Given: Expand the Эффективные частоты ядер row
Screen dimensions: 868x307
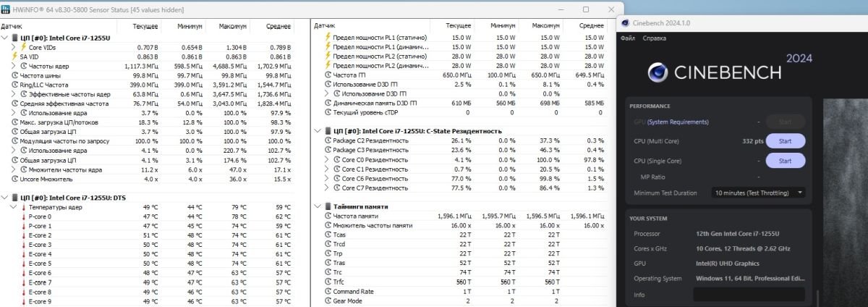Looking at the screenshot, I should (x=14, y=93).
